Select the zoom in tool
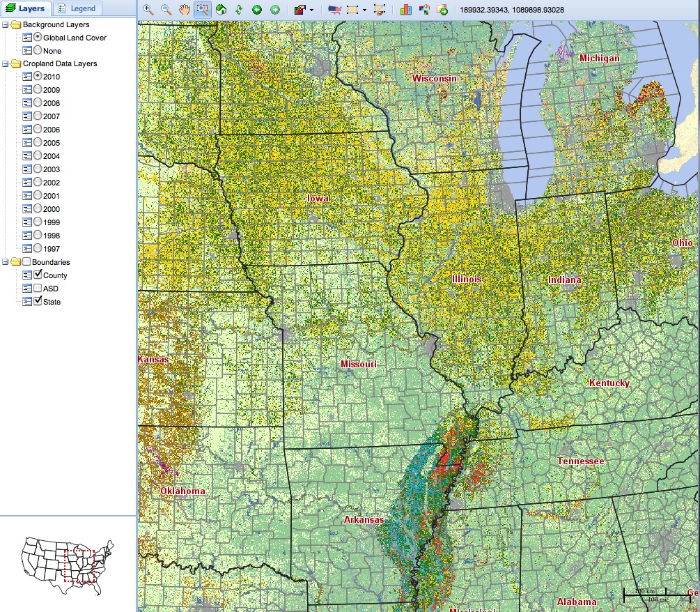 (148, 9)
